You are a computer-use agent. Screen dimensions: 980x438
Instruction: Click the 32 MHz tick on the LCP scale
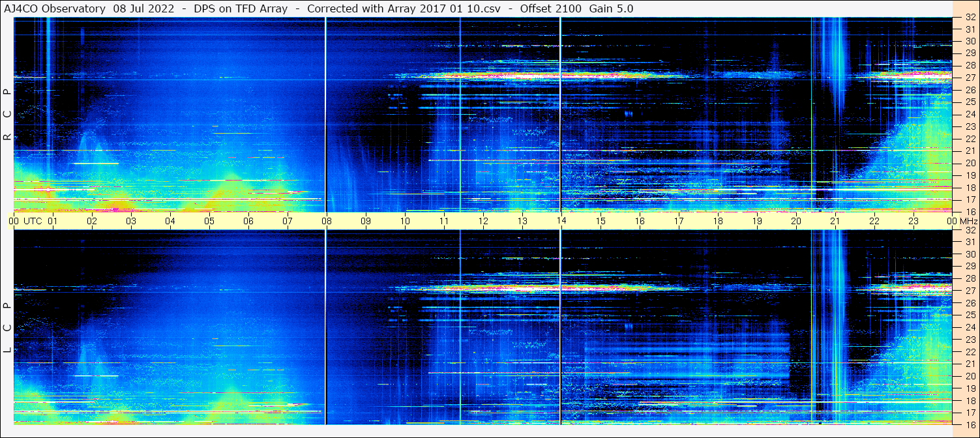tap(970, 229)
